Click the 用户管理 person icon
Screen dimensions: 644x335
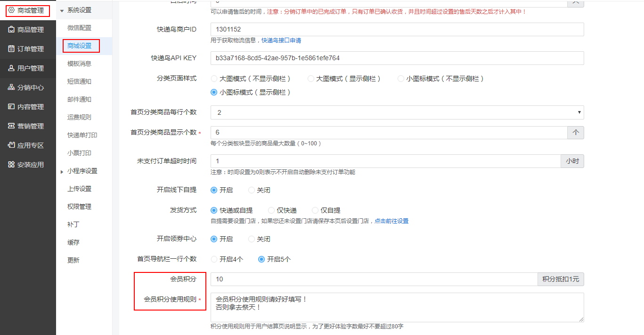[x=12, y=68]
